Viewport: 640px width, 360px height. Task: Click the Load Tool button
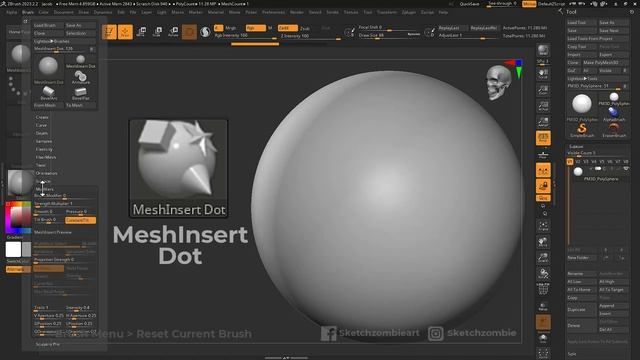coord(582,23)
